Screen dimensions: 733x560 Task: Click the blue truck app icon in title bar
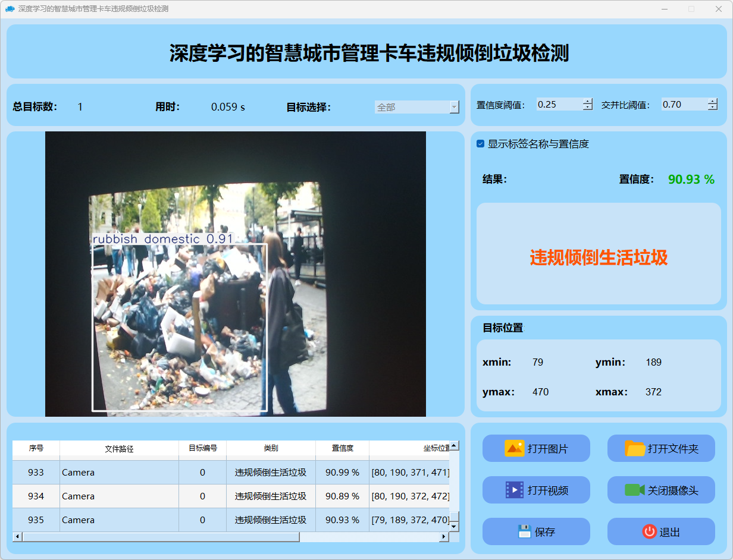pyautogui.click(x=10, y=9)
